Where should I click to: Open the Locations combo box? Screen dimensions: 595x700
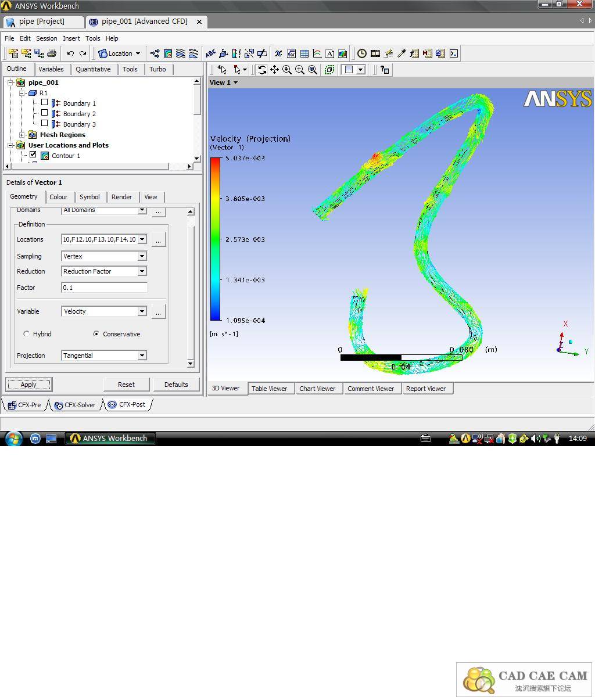click(104, 239)
